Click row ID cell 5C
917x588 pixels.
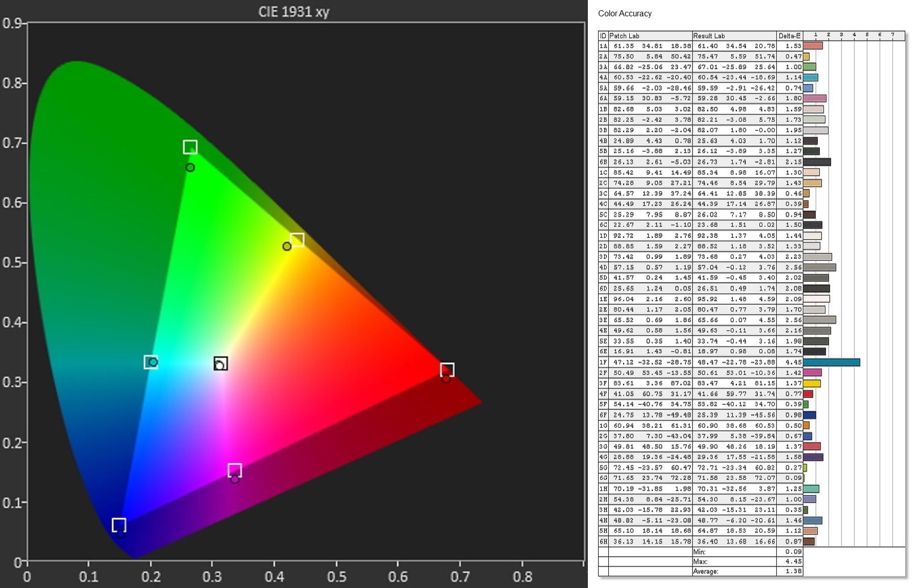[x=603, y=215]
